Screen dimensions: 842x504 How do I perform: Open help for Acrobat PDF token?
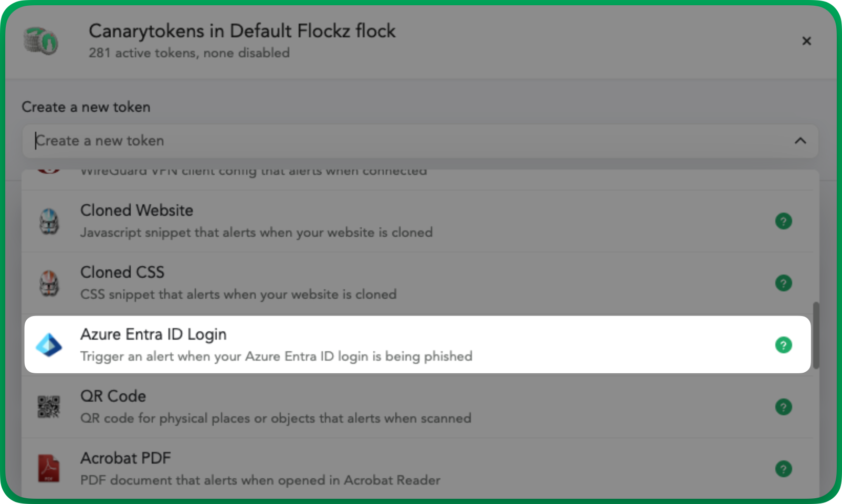783,469
